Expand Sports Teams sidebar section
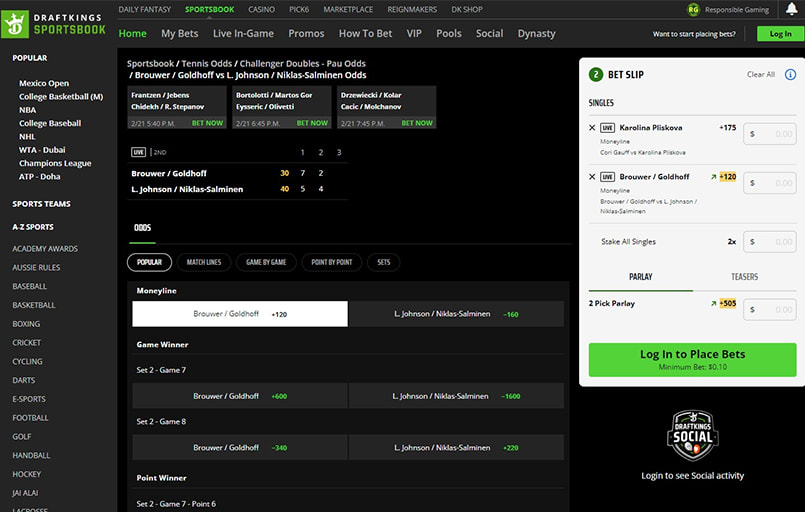The width and height of the screenshot is (805, 512). (42, 204)
